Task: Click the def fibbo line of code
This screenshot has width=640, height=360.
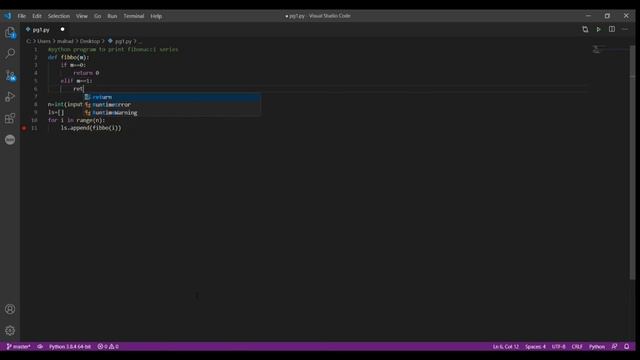Action: [x=68, y=57]
